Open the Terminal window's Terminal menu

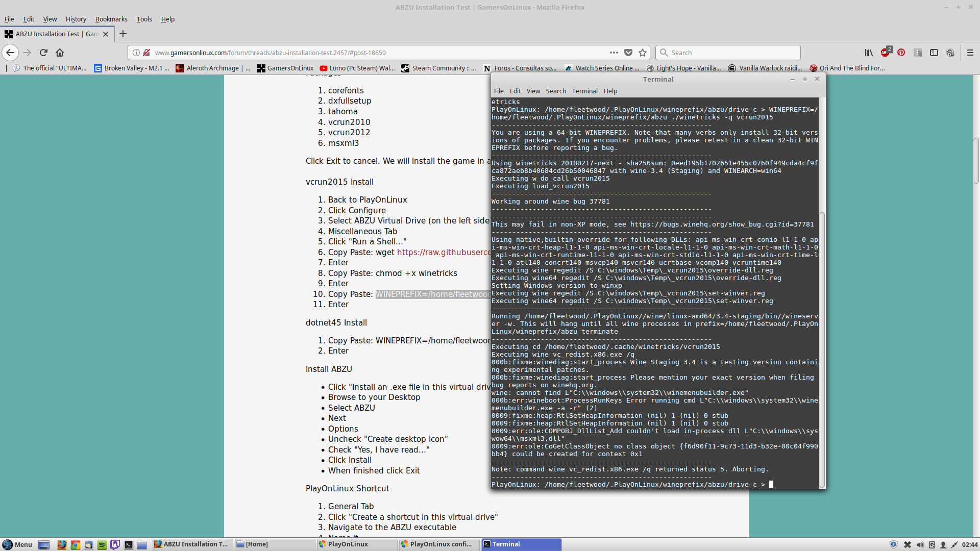(584, 91)
